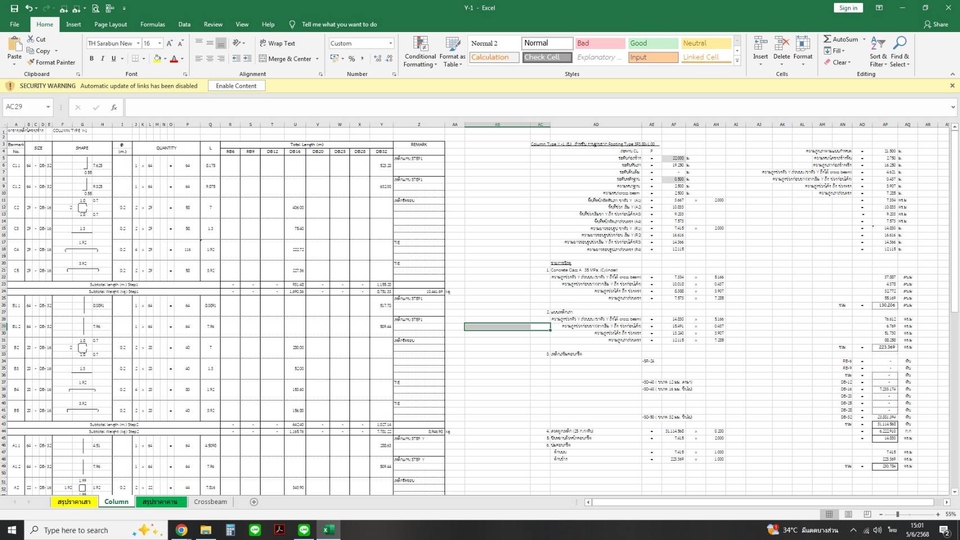Image resolution: width=960 pixels, height=540 pixels.
Task: Click the fill color paint bucket
Action: click(x=157, y=59)
